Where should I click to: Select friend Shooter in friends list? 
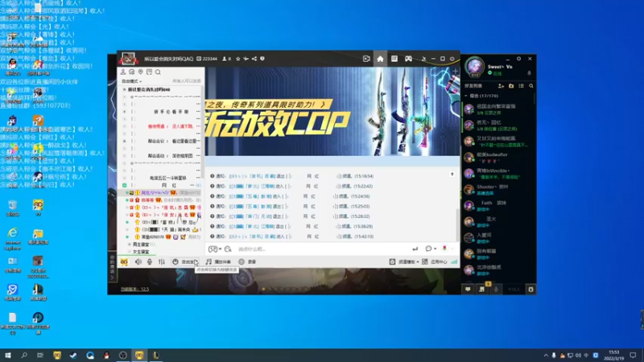tap(497, 190)
